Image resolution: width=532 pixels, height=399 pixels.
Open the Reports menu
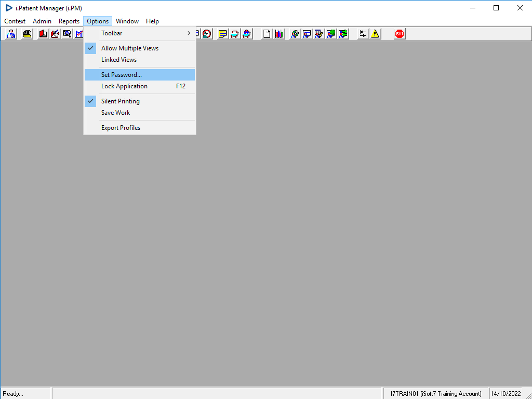click(x=69, y=21)
